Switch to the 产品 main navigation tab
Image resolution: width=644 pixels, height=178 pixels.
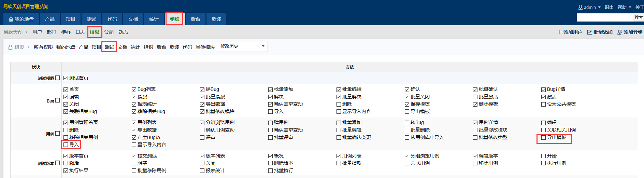50,19
